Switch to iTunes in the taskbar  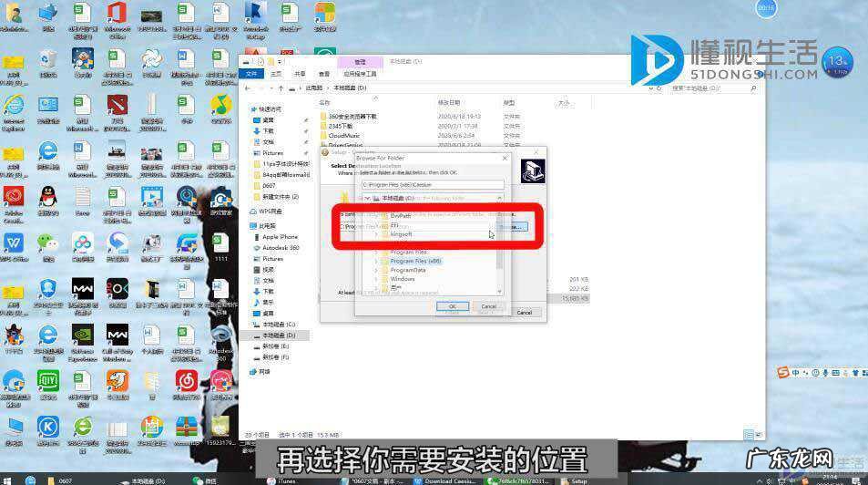pos(281,480)
